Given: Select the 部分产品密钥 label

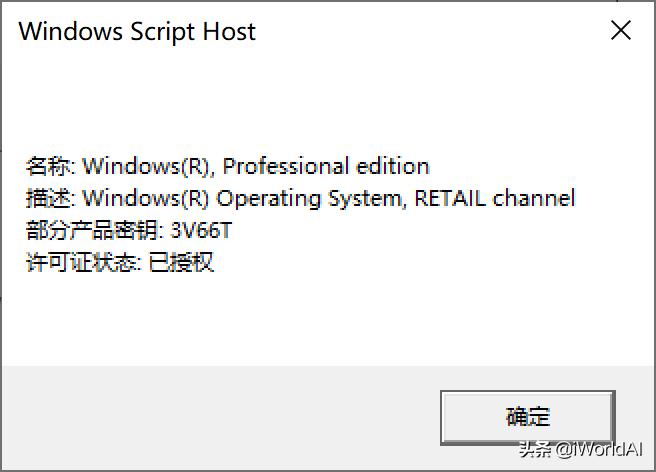Looking at the screenshot, I should pos(91,230).
